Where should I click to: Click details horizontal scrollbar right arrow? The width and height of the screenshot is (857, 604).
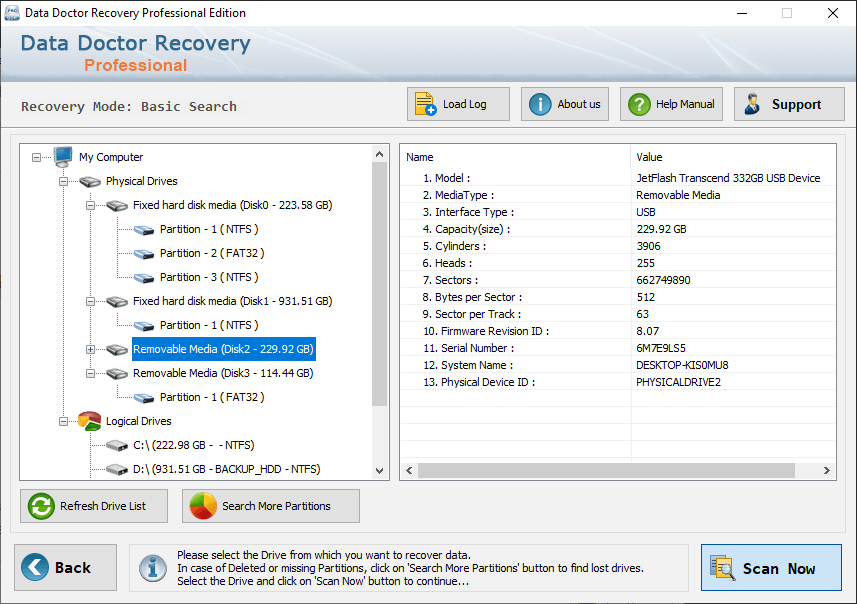(827, 471)
